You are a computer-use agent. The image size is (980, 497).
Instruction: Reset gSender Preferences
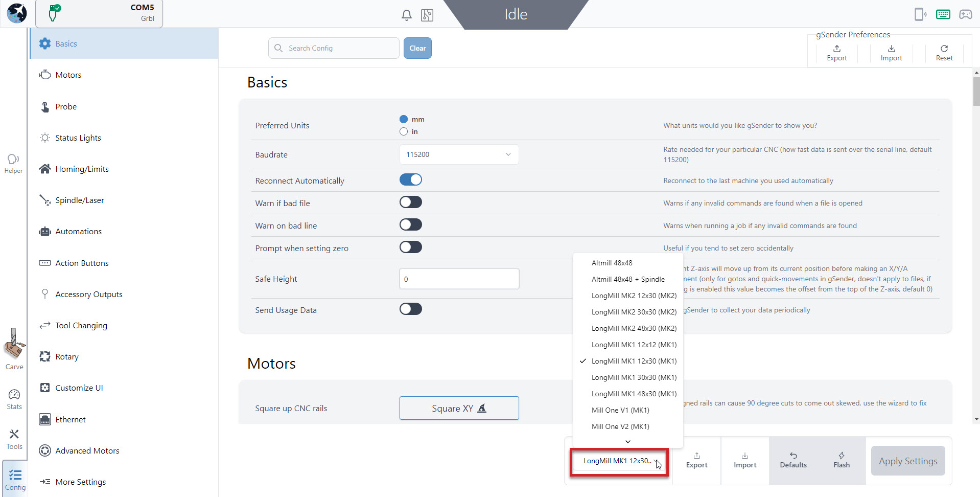[x=944, y=53]
